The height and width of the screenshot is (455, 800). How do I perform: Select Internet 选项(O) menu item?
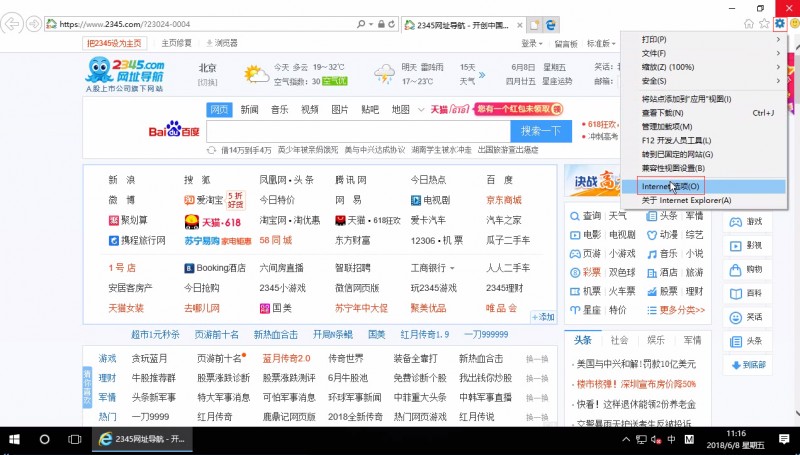click(x=703, y=186)
